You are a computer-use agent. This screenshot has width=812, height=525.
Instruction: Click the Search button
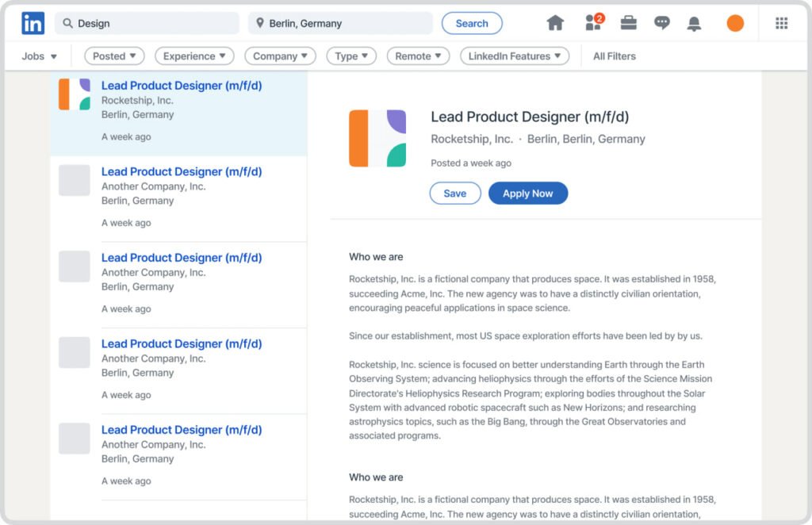point(472,23)
